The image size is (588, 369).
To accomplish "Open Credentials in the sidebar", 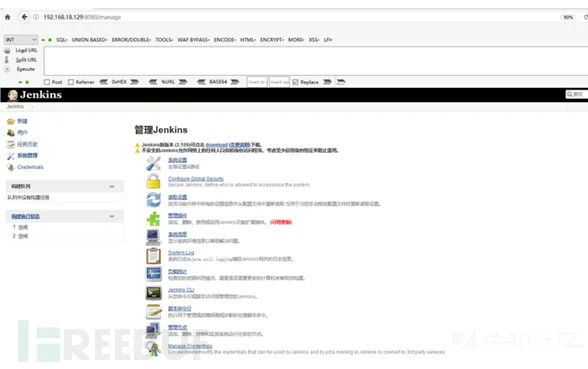I will click(x=30, y=167).
